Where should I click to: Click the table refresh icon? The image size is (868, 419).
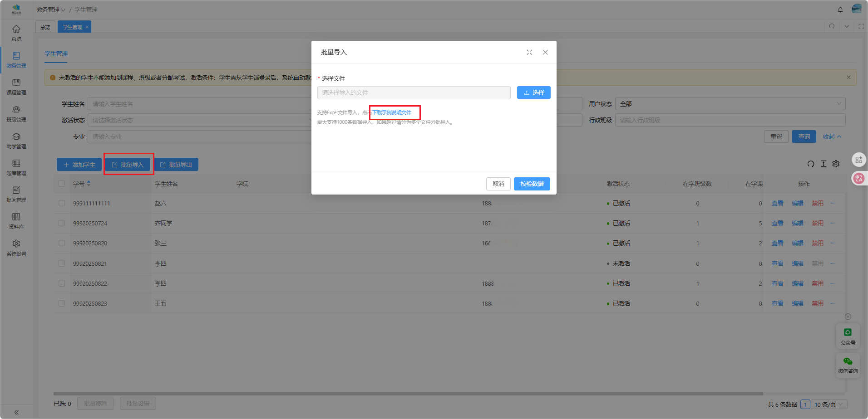(811, 164)
